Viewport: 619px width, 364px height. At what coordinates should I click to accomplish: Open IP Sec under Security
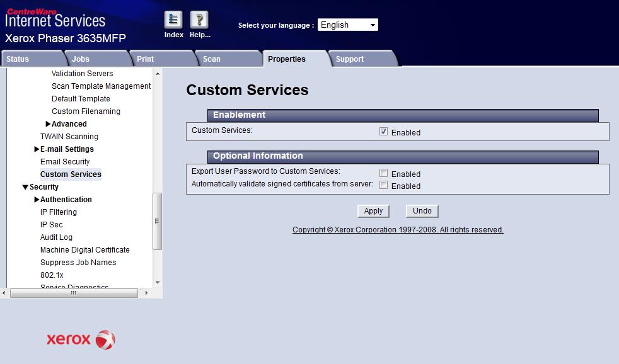tap(51, 225)
